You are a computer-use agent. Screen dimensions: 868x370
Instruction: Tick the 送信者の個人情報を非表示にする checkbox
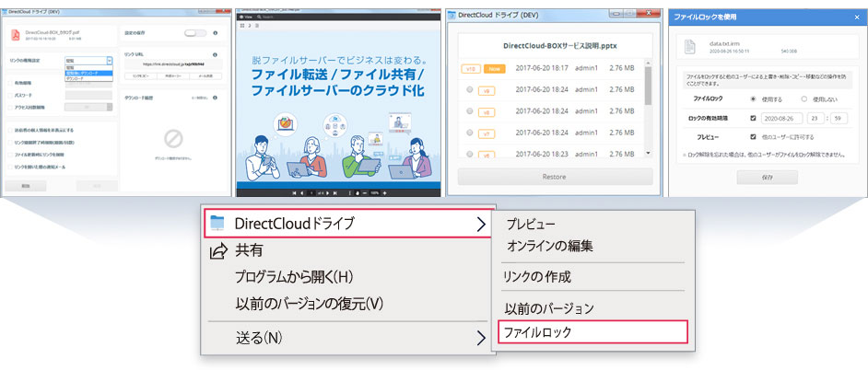(10, 130)
